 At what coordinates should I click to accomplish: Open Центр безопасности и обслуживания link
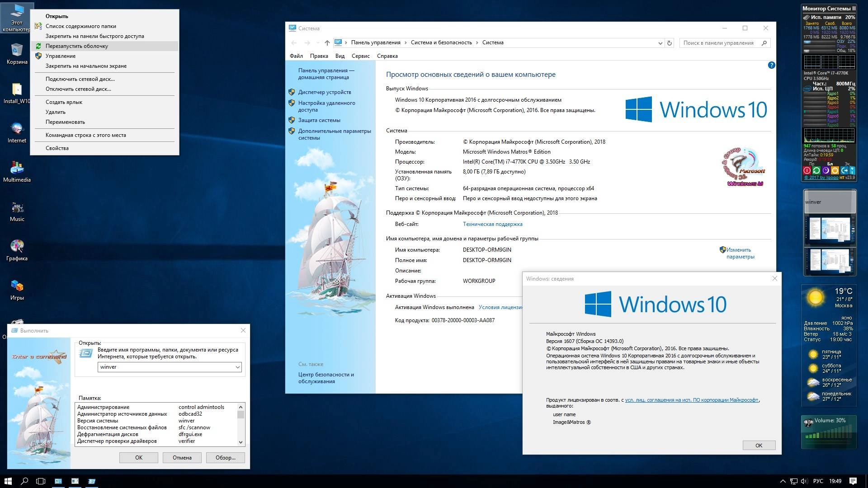click(x=326, y=378)
